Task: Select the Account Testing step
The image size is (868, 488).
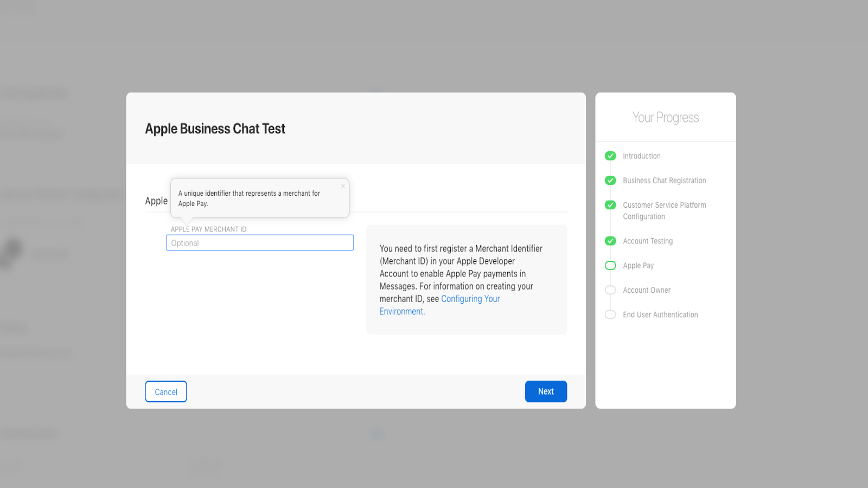Action: 648,241
